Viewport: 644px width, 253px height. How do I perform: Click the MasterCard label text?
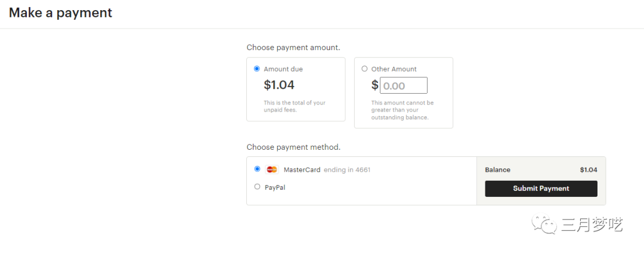pyautogui.click(x=302, y=170)
